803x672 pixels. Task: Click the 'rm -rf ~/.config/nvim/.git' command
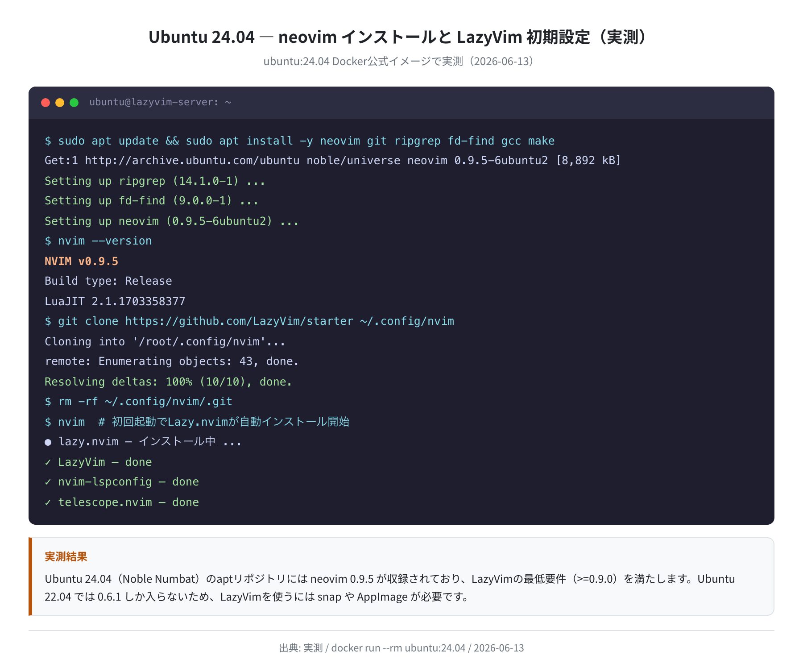click(x=139, y=402)
